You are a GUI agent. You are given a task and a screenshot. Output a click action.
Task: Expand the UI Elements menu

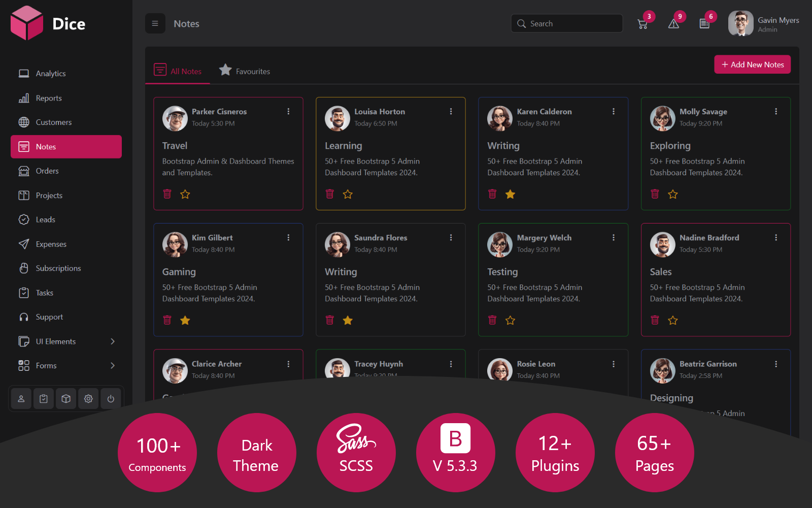(x=56, y=341)
